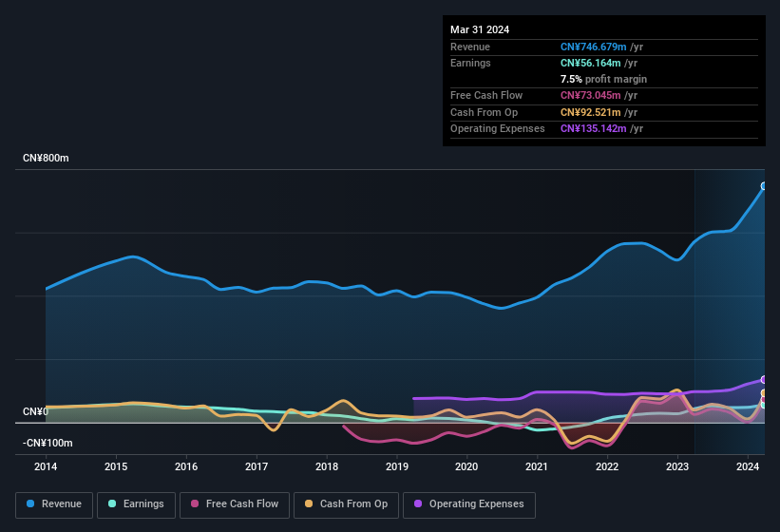Click the CN¥56.164m earnings value
The image size is (780, 532).
click(591, 63)
